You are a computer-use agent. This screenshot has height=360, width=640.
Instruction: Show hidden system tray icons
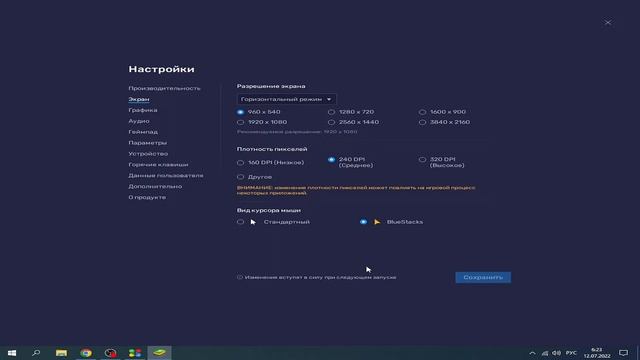(532, 353)
